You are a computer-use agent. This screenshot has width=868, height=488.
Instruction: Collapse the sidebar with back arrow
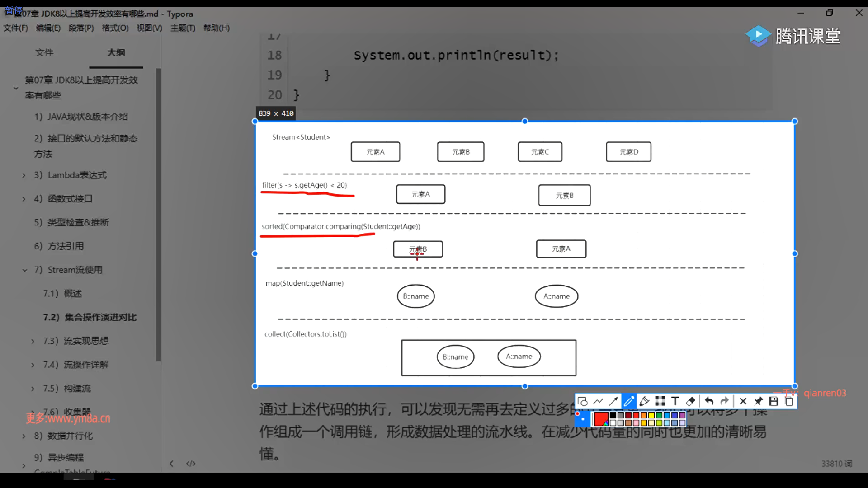171,464
